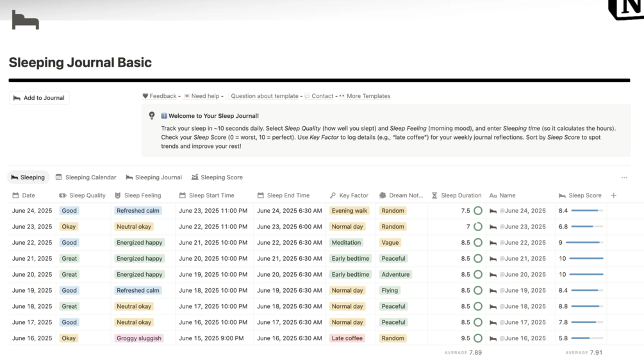Click the Notion logo in the top corner
644x360 pixels.
click(625, 8)
